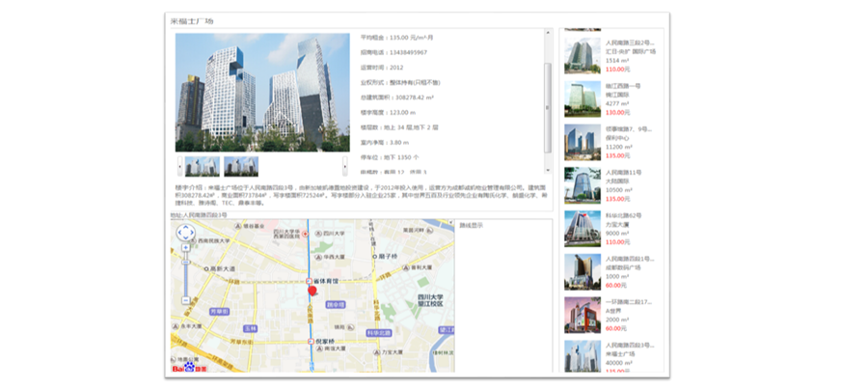Click the hospital icon near 四川大学华西第四医院
Screen dimensions: 868x390
click(305, 234)
